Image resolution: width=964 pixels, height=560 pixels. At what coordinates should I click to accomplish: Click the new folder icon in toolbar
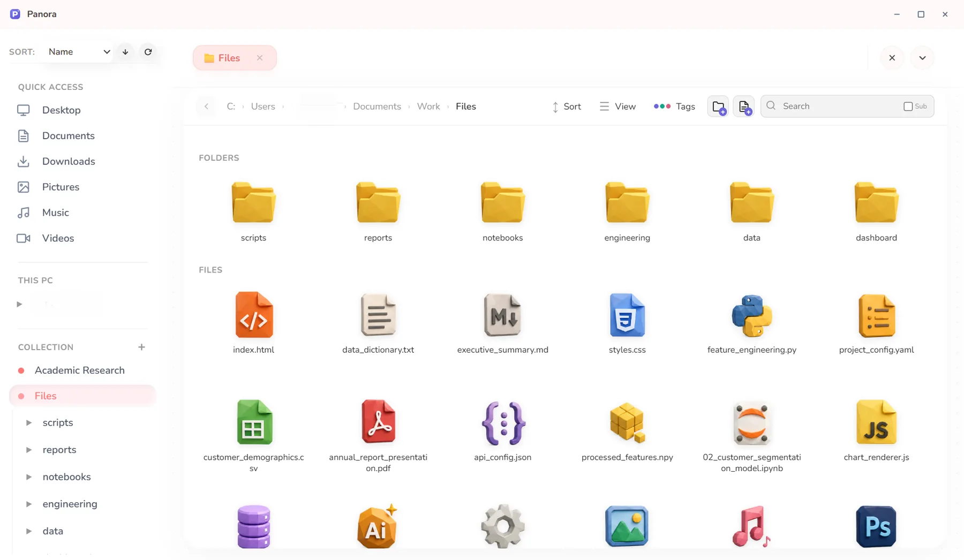click(718, 107)
